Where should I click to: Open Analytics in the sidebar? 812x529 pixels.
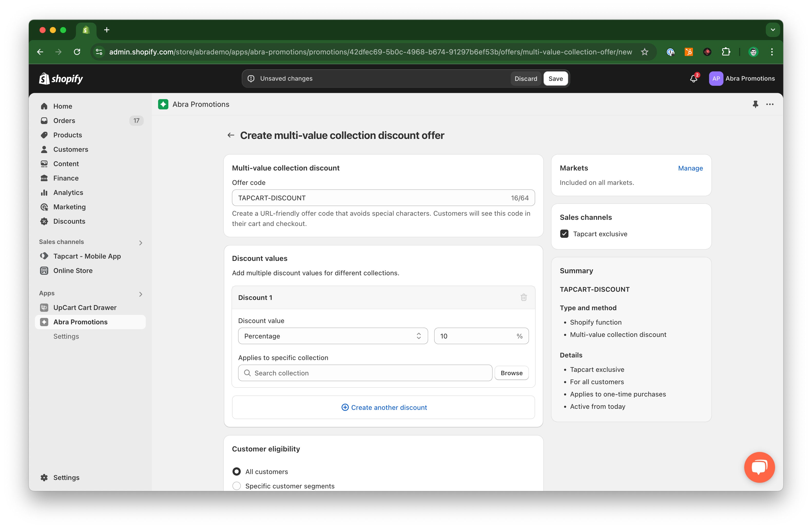90,193
